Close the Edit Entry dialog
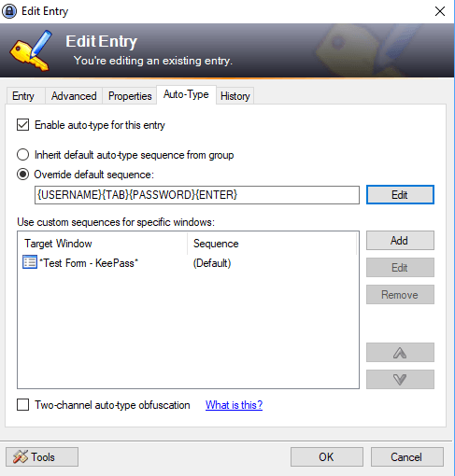 pyautogui.click(x=440, y=11)
